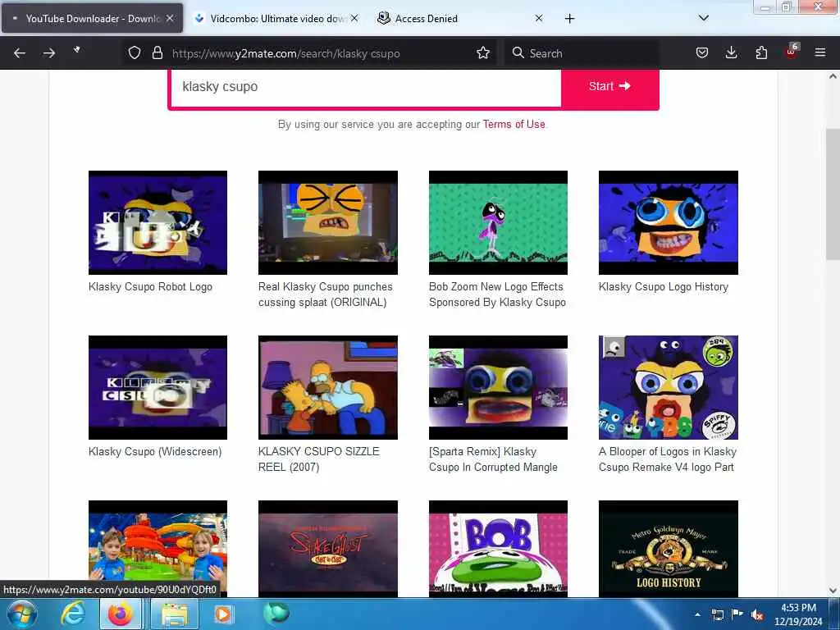Open a new tab with the plus icon
Image resolution: width=840 pixels, height=630 pixels.
click(569, 19)
